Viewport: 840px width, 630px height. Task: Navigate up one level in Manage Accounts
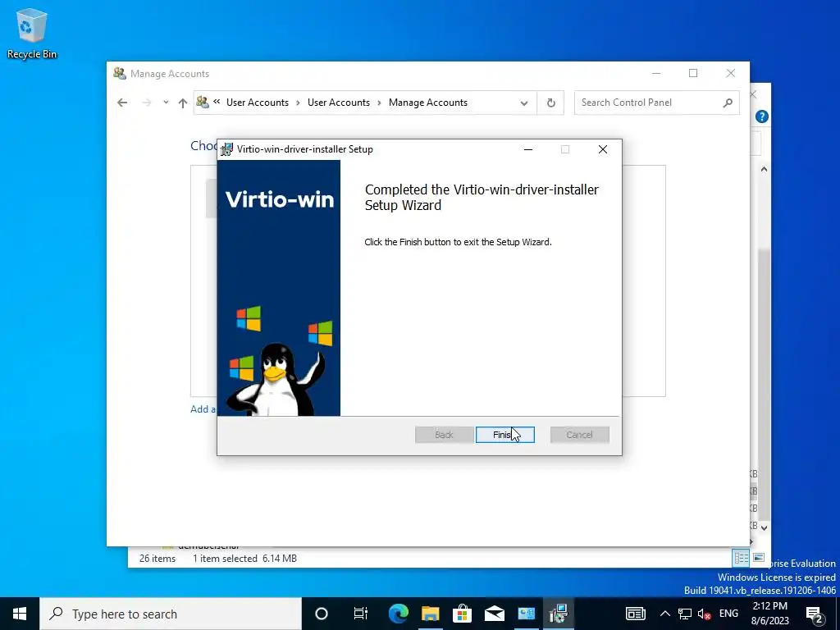183,103
